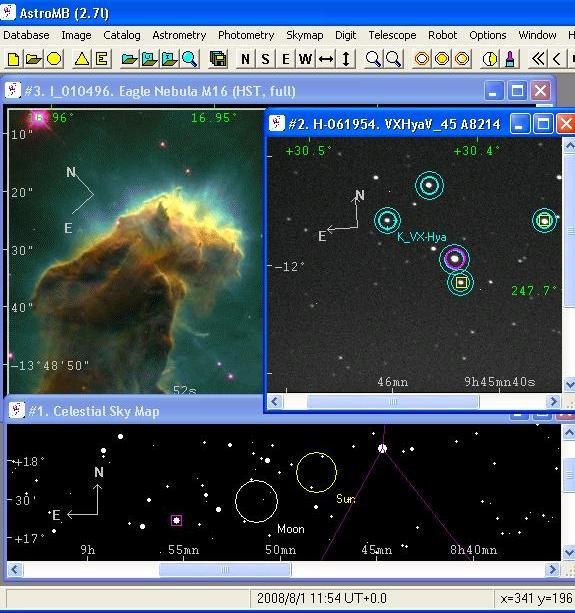Viewport: 575px width, 613px height.
Task: Open the Digit menu
Action: pos(346,35)
